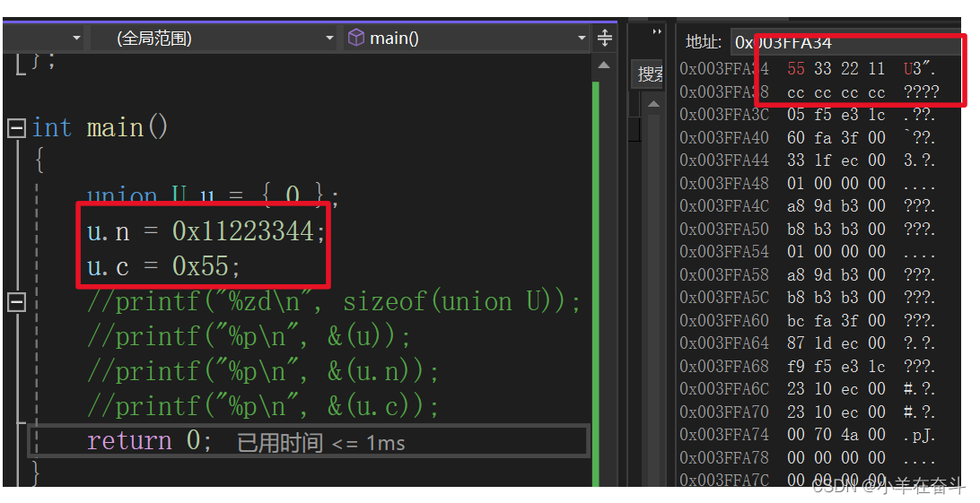980x503 pixels.
Task: Click the side panel vertical scrollbar
Action: click(653, 299)
